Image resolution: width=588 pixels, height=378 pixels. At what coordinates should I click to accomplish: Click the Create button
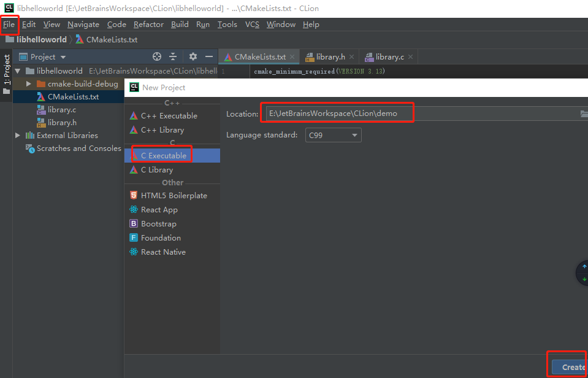[570, 368]
